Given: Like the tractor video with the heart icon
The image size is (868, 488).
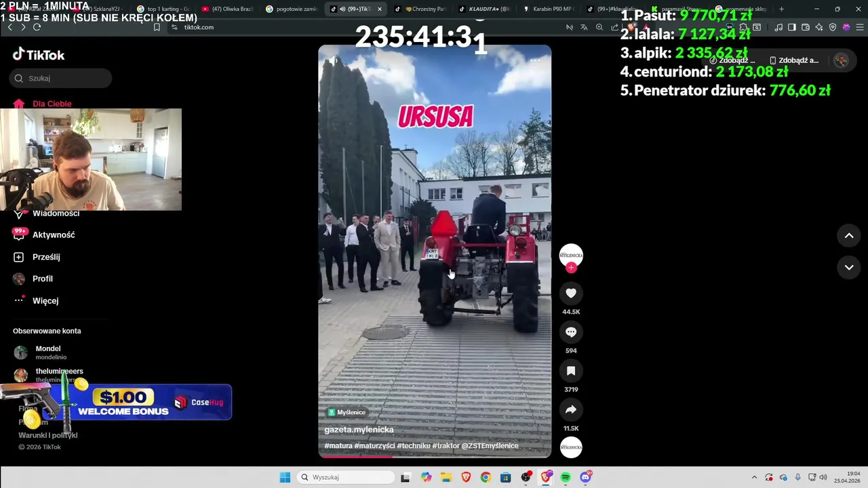Looking at the screenshot, I should click(x=571, y=293).
